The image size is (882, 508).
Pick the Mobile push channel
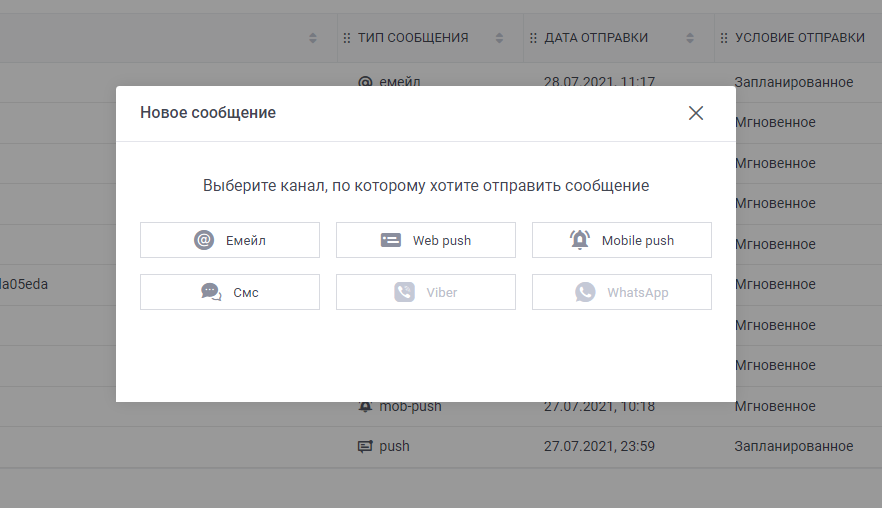coord(622,240)
